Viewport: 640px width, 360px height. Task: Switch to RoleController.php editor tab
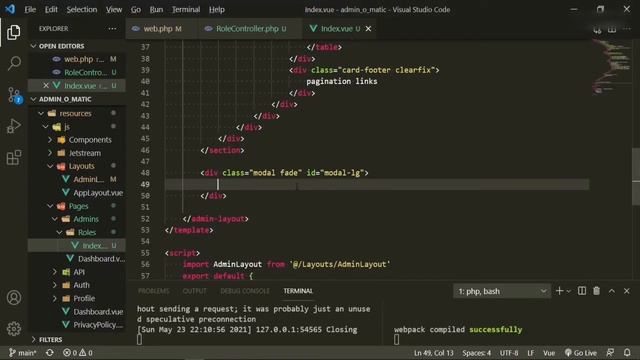pyautogui.click(x=250, y=29)
